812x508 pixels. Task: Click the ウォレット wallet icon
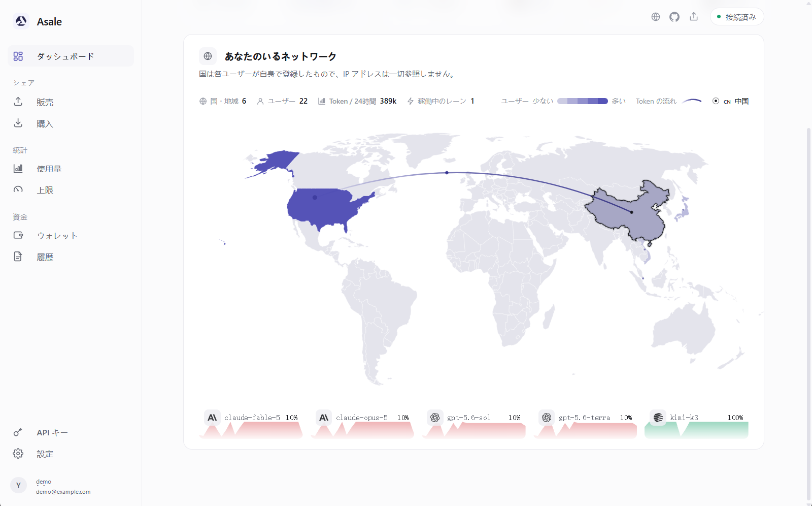[x=18, y=235]
